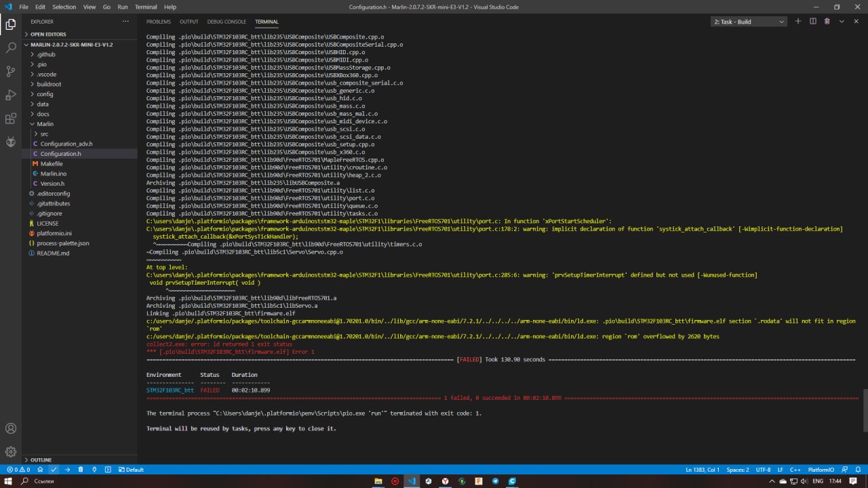Switch to the Debug Console tab
Screen dimensions: 868x488
[226, 22]
